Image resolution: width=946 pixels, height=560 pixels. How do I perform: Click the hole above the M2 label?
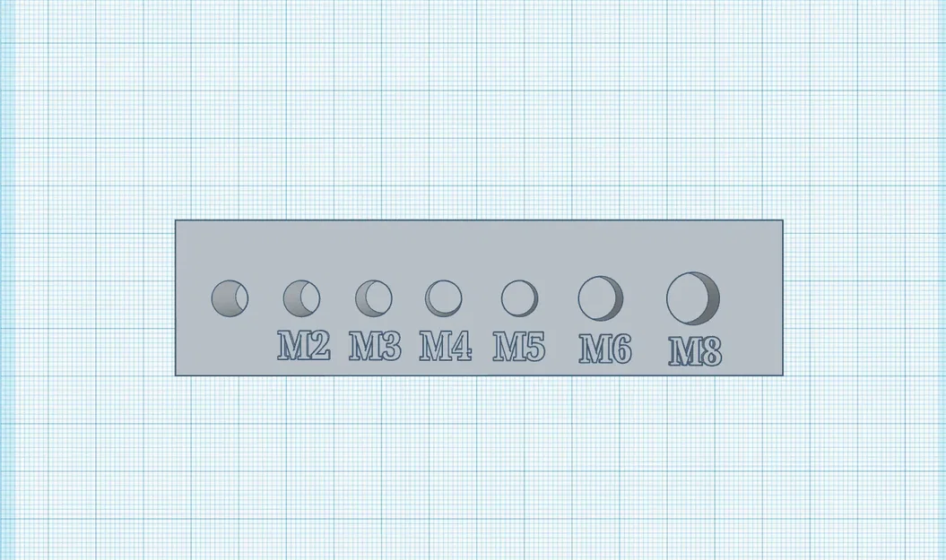coord(301,298)
